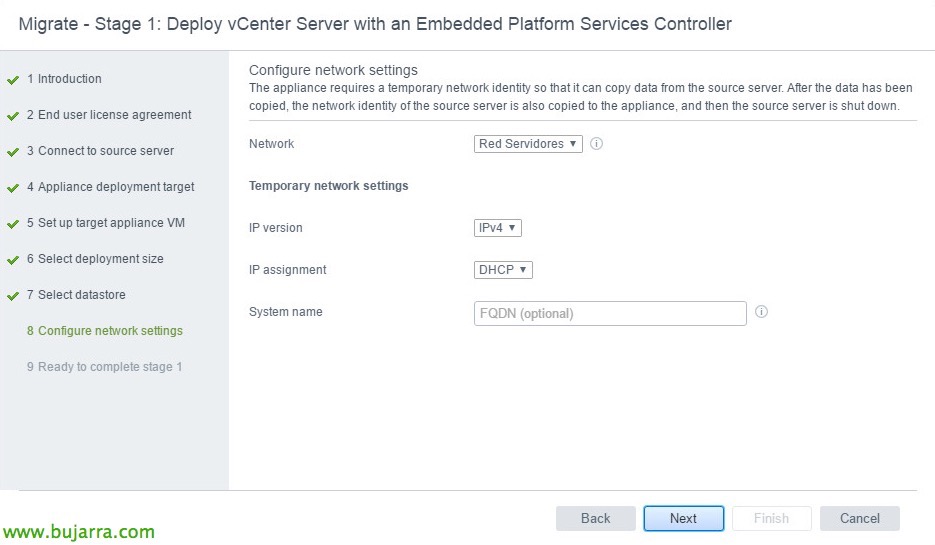
Task: Expand the IP version IPv4 dropdown
Action: (x=498, y=228)
